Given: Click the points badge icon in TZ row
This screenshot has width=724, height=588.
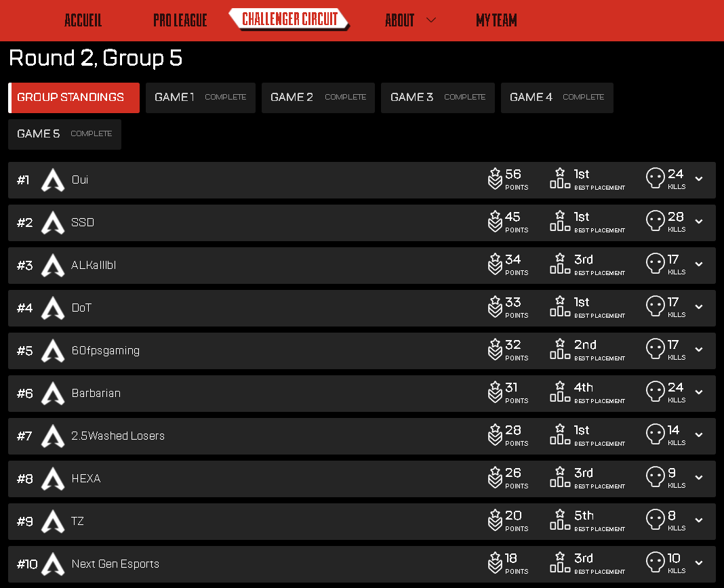Looking at the screenshot, I should 495,520.
